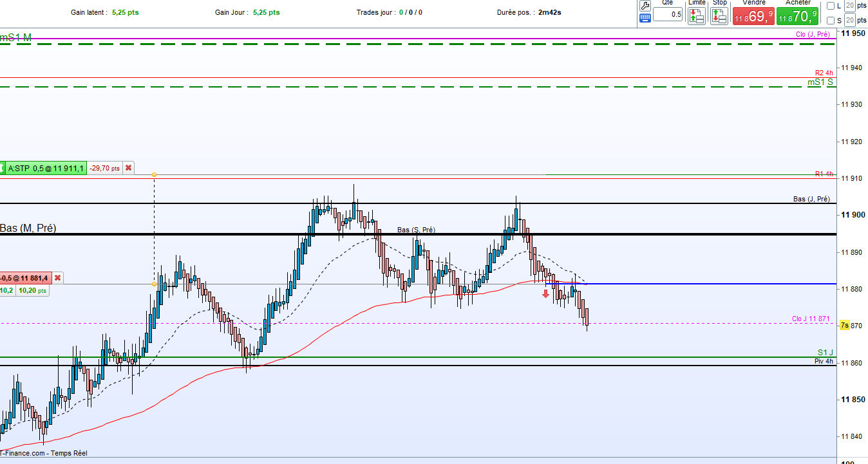
Task: Click the up-down arrow handle beside A:STP
Action: pyautogui.click(x=3, y=168)
